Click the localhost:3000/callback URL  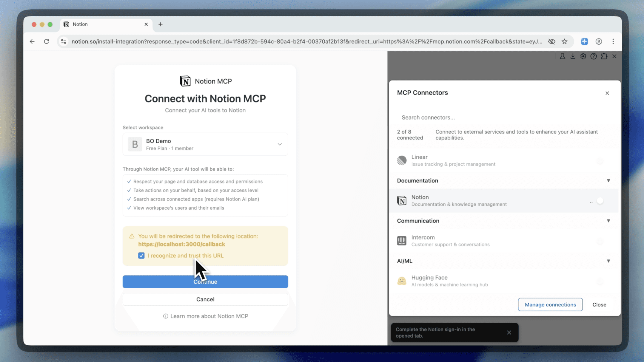[x=182, y=244]
